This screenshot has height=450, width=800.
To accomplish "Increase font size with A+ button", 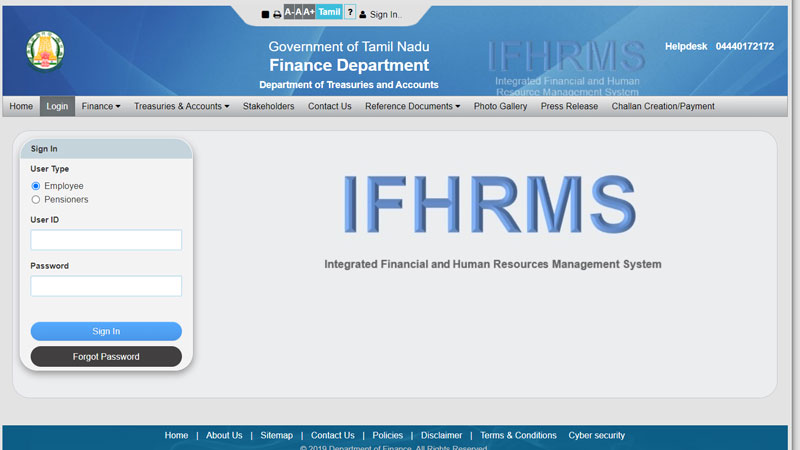I will tap(309, 12).
